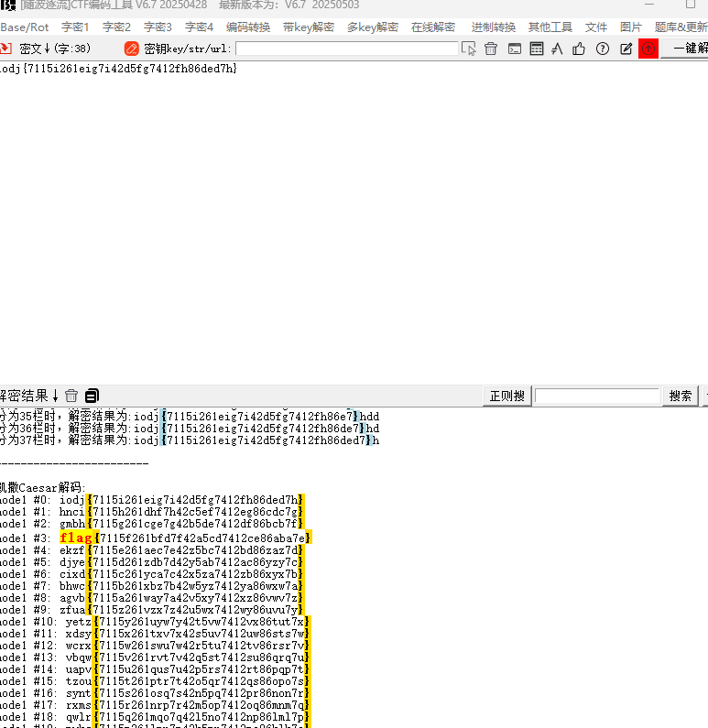Open the terminal console icon in toolbar
The height and width of the screenshot is (728, 708).
pos(515,49)
